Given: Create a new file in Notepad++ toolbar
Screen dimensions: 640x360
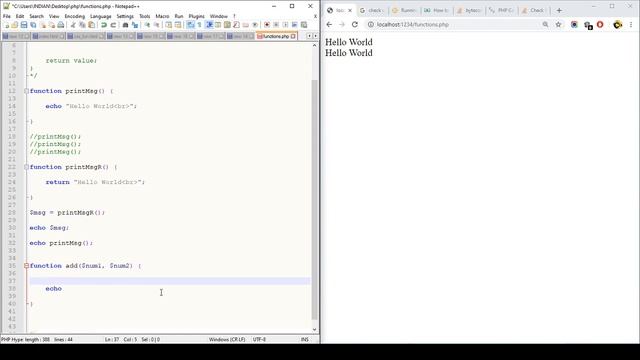Looking at the screenshot, I should (7, 25).
